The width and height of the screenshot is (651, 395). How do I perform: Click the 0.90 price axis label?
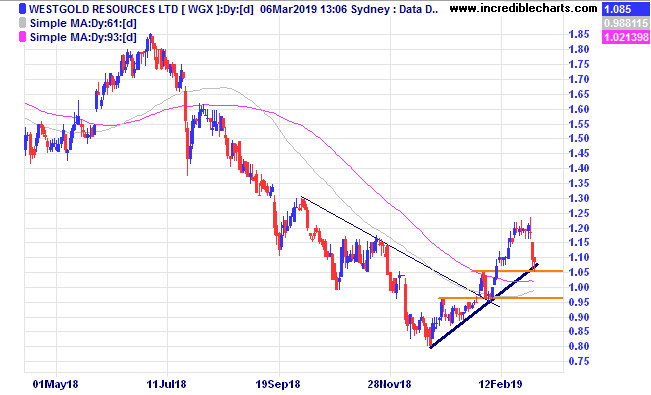tap(579, 317)
